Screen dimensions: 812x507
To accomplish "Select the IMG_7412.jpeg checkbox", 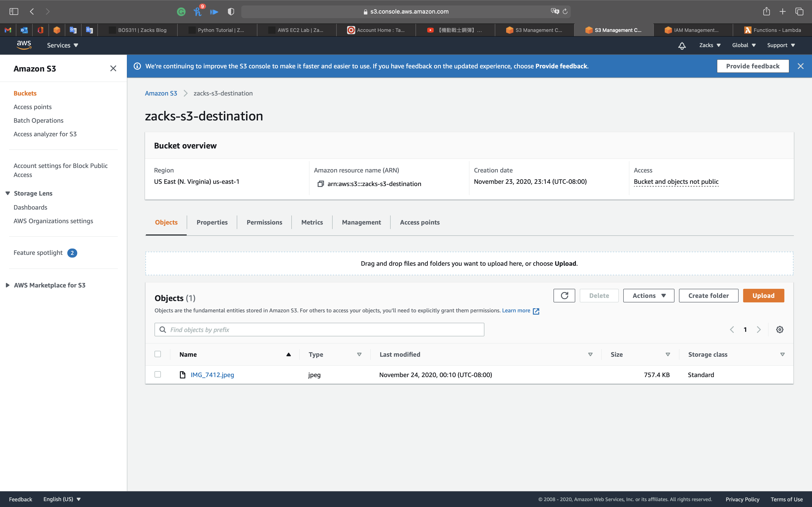I will pyautogui.click(x=158, y=375).
